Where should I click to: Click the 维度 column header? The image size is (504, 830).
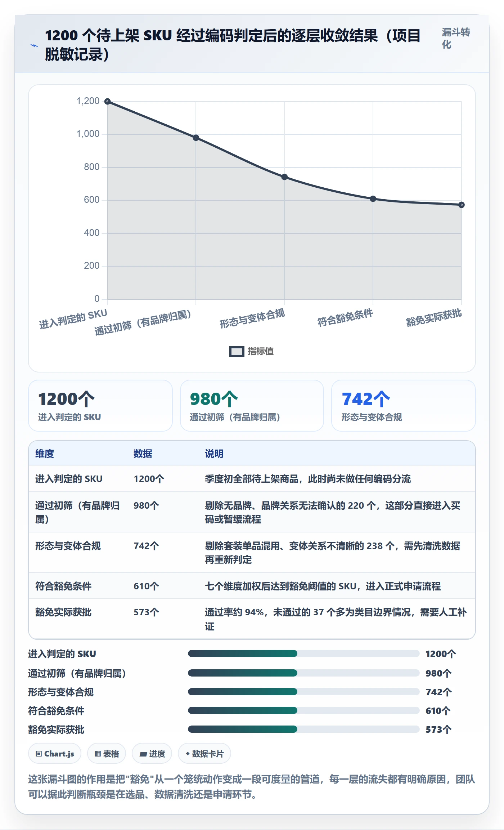(45, 454)
